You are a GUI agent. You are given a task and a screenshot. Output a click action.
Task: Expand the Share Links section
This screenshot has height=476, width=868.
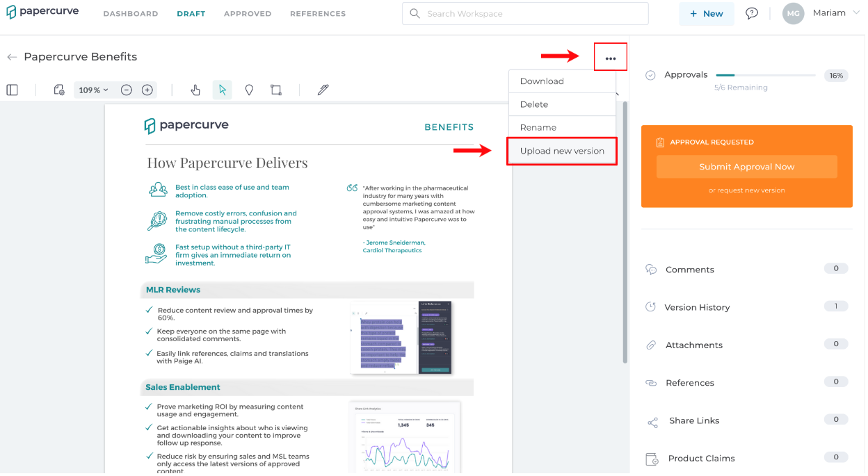[747, 420]
